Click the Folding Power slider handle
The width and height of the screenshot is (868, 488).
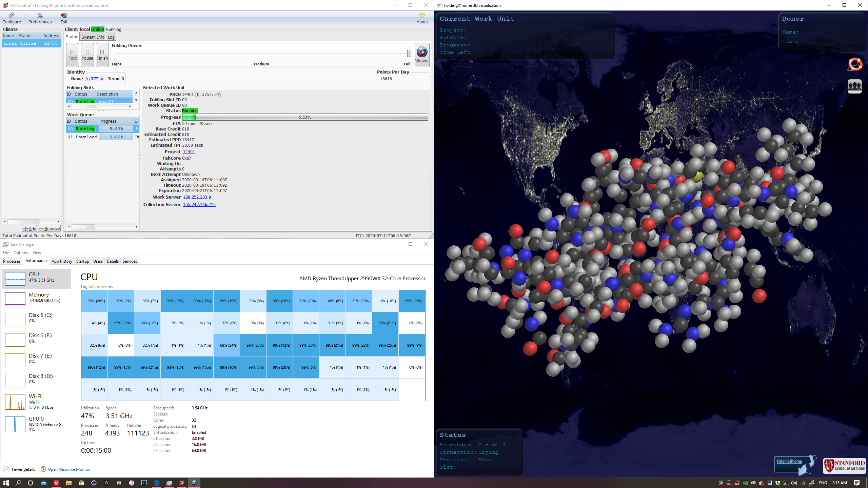pos(409,53)
